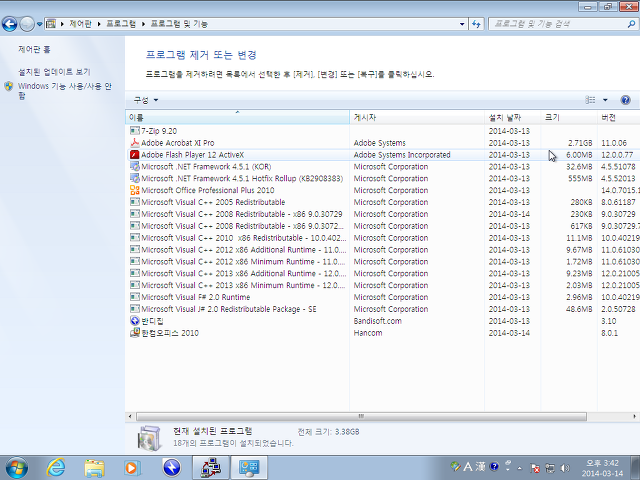Sort by the 이름 column header

click(238, 118)
